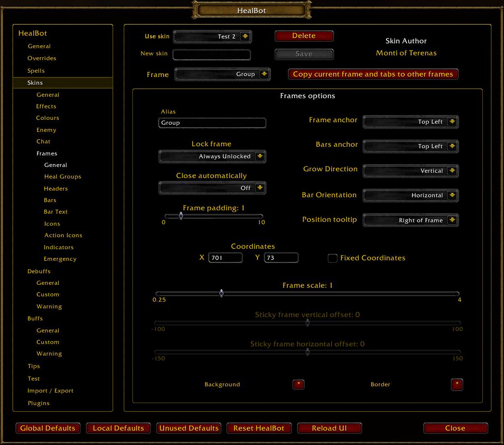
Task: Open the Import / Export section
Action: coord(51,391)
